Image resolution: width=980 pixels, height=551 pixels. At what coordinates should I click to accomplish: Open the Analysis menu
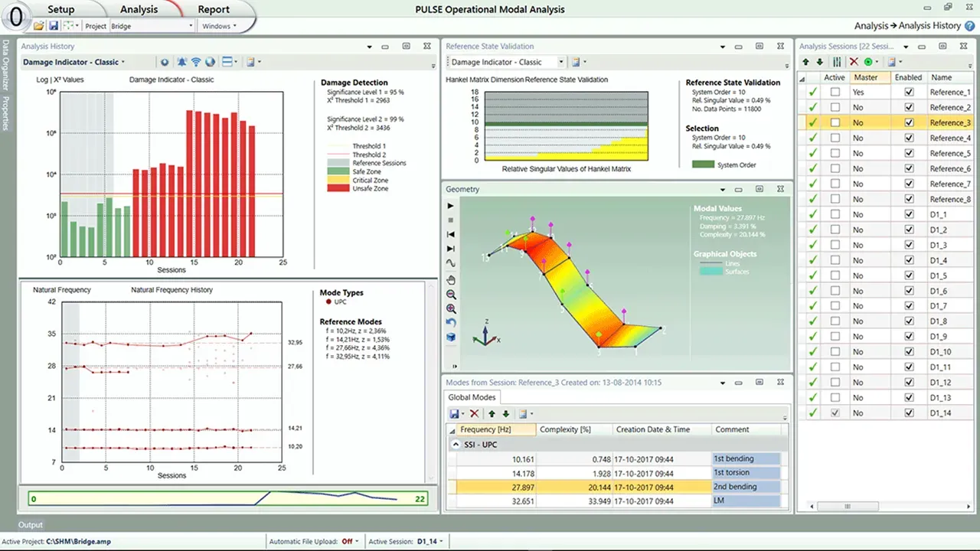click(x=139, y=9)
